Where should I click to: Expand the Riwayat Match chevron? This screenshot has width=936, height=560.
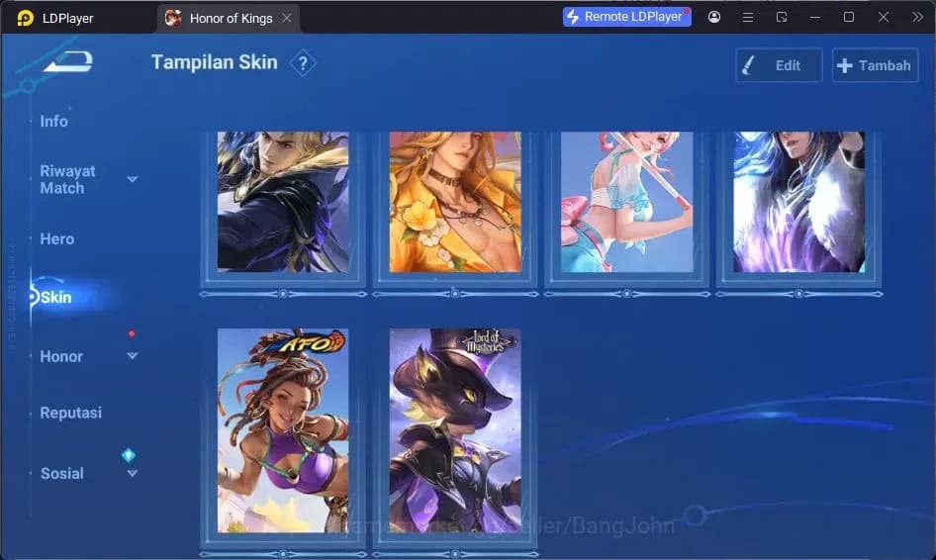pos(133,179)
